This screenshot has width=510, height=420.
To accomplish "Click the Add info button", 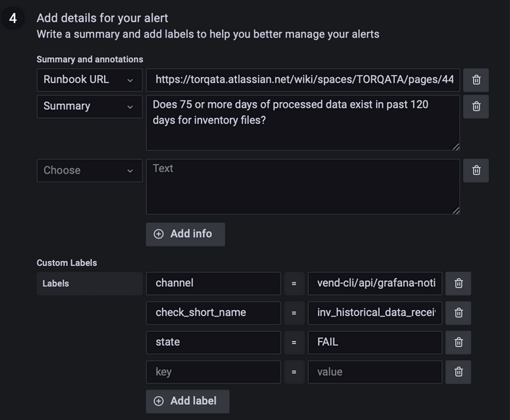I will point(185,234).
